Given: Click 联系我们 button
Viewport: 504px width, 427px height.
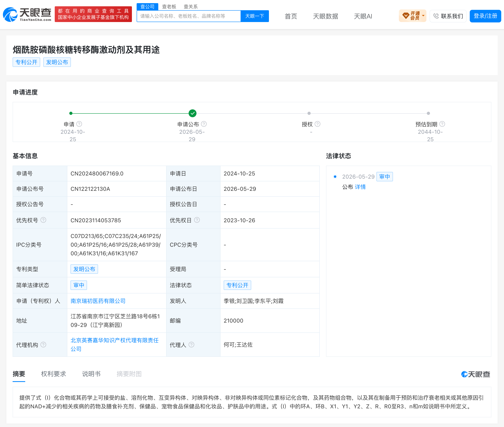Looking at the screenshot, I should coord(448,16).
